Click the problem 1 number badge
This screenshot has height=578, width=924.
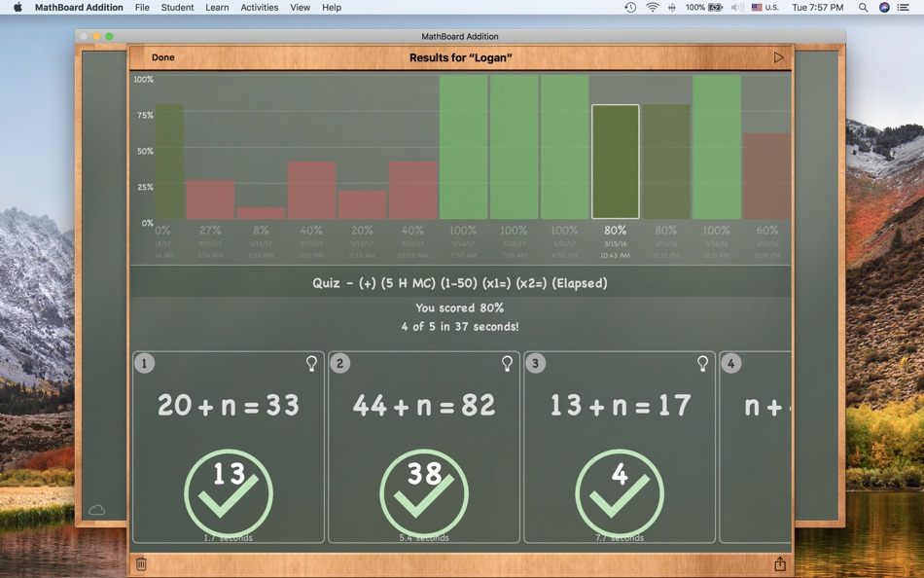pos(144,363)
